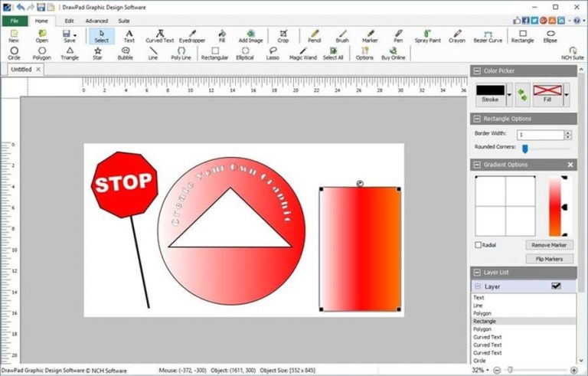Activate the Rectangular selection tool
The height and width of the screenshot is (376, 588).
(x=215, y=54)
